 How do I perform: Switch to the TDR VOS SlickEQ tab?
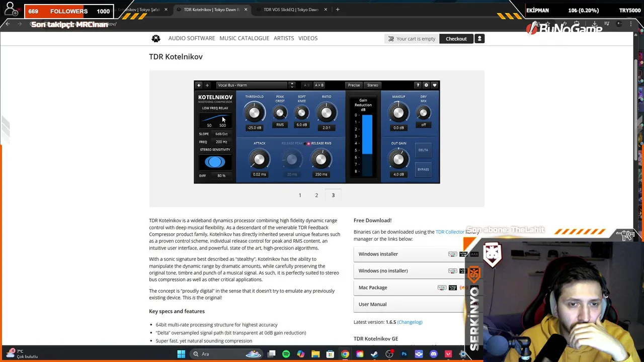pos(291,10)
